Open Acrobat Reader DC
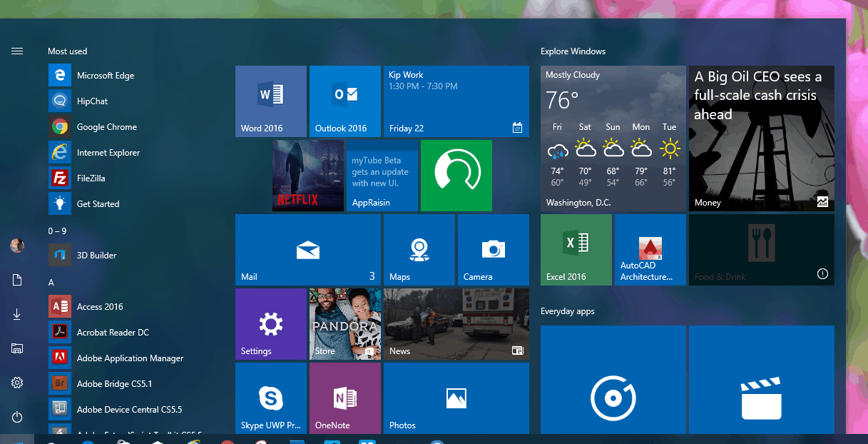Image resolution: width=868 pixels, height=444 pixels. click(136, 333)
